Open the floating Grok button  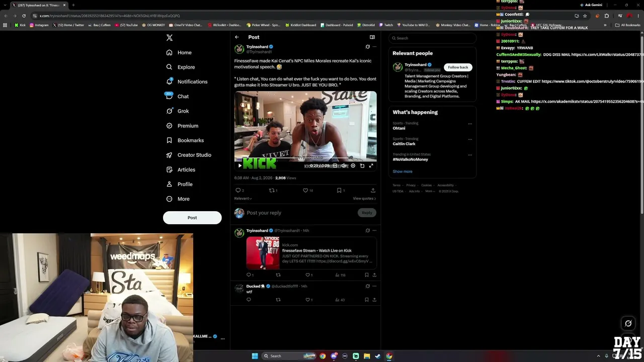coord(628,323)
